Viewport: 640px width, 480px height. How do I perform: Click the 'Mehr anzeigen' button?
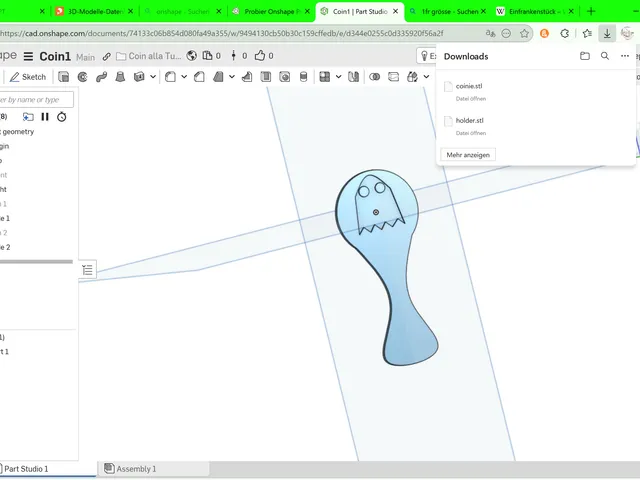click(x=468, y=155)
